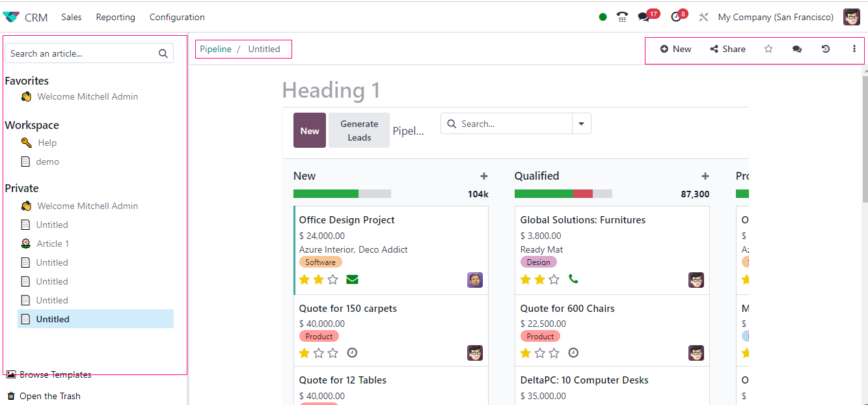Image resolution: width=868 pixels, height=405 pixels.
Task: Open the article history clock icon
Action: tap(826, 49)
